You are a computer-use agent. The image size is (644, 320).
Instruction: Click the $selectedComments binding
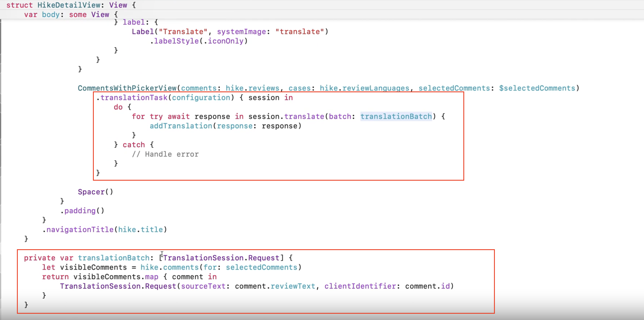pyautogui.click(x=537, y=88)
